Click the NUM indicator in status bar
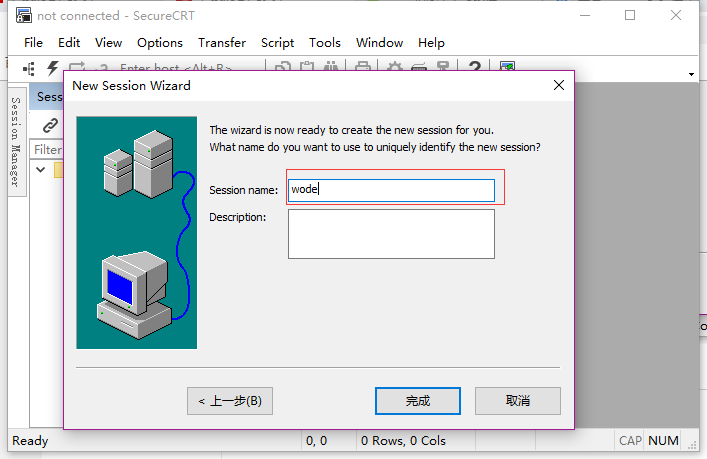The image size is (707, 459). click(x=663, y=441)
